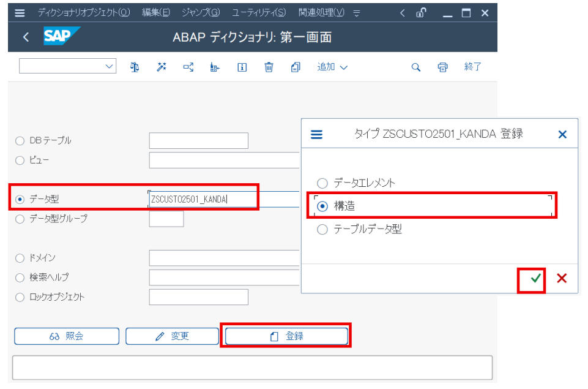588x389 pixels.
Task: Click the object hierarchy toolbar icon
Action: click(x=215, y=67)
